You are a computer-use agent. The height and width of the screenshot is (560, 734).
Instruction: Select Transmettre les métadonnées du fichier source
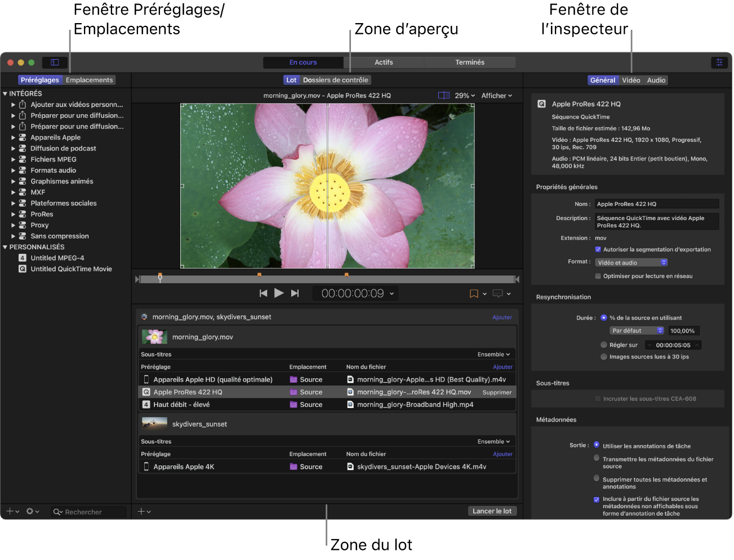coord(597,458)
